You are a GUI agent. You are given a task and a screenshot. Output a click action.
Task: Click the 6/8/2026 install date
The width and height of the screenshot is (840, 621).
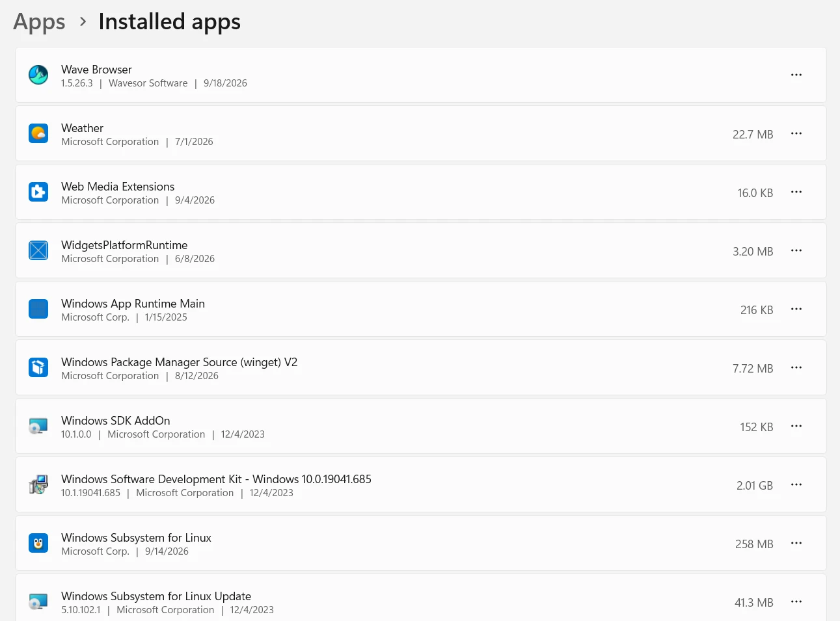(x=195, y=259)
